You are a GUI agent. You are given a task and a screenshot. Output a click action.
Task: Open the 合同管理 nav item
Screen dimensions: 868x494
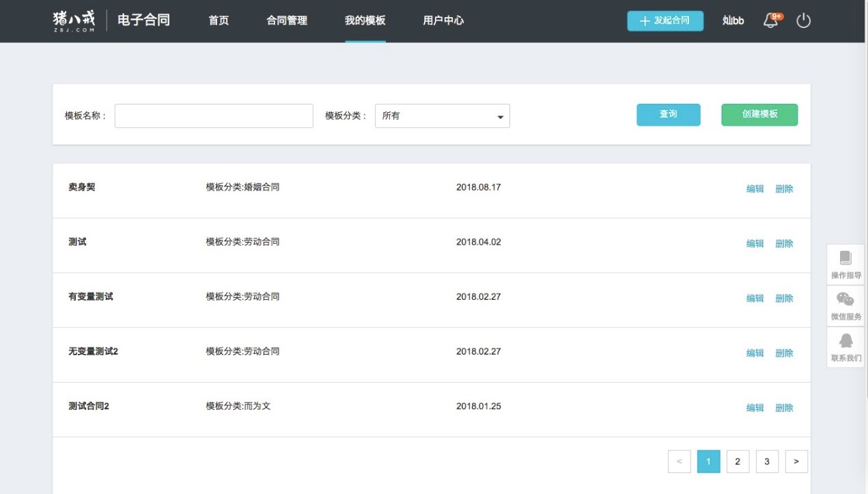coord(287,20)
